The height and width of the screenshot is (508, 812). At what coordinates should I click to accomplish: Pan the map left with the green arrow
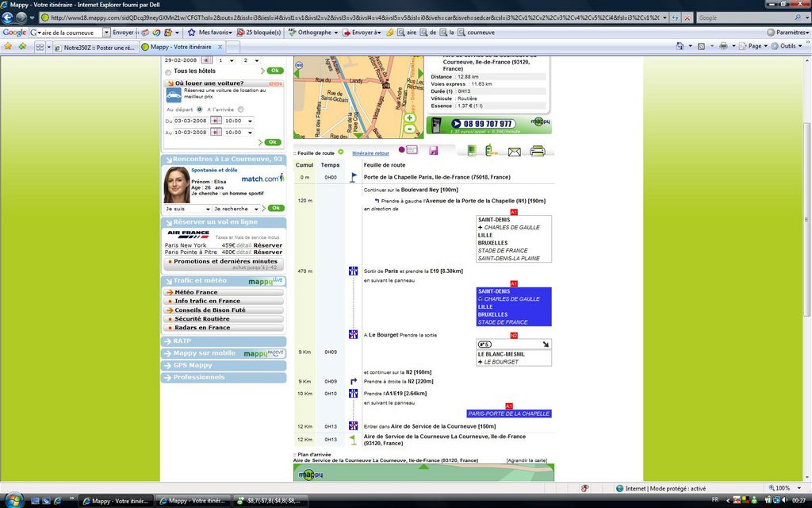point(298,74)
